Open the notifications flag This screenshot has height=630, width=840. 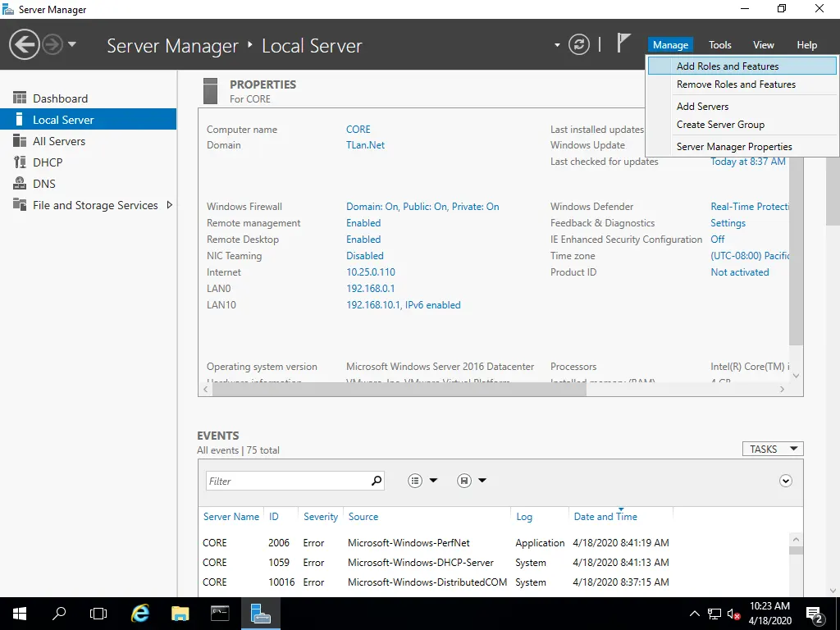(x=623, y=43)
